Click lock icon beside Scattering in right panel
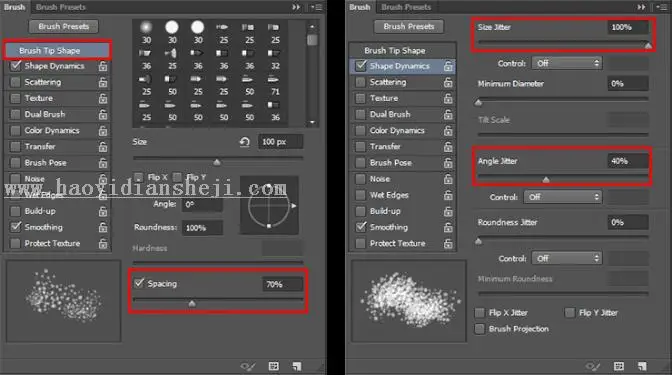 [x=448, y=82]
